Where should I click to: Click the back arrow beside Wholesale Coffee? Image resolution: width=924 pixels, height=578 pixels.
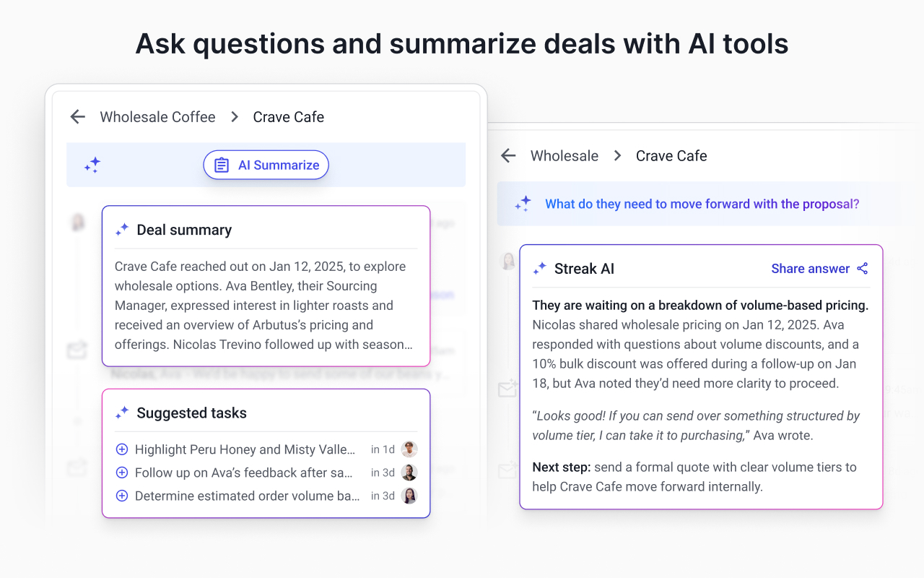tap(77, 116)
